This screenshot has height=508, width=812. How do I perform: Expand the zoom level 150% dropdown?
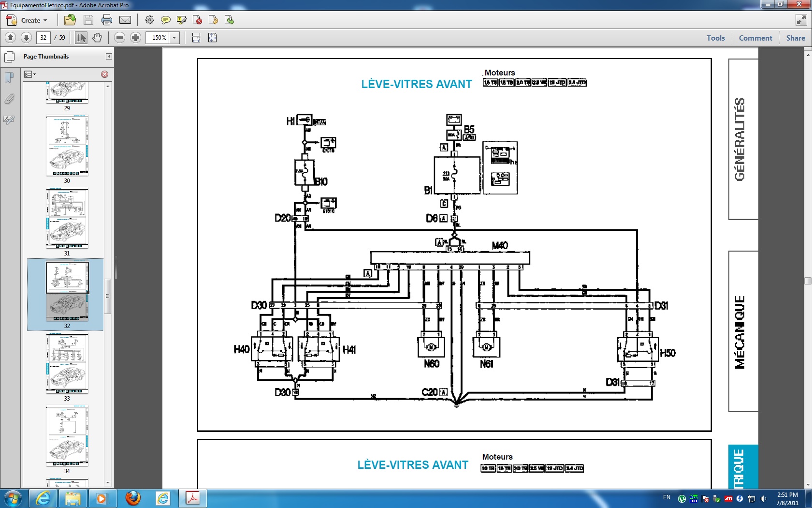[x=174, y=38]
